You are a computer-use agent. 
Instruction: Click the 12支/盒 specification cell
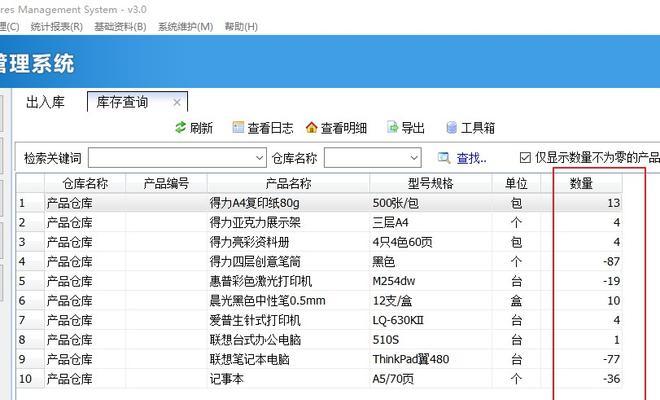click(431, 301)
